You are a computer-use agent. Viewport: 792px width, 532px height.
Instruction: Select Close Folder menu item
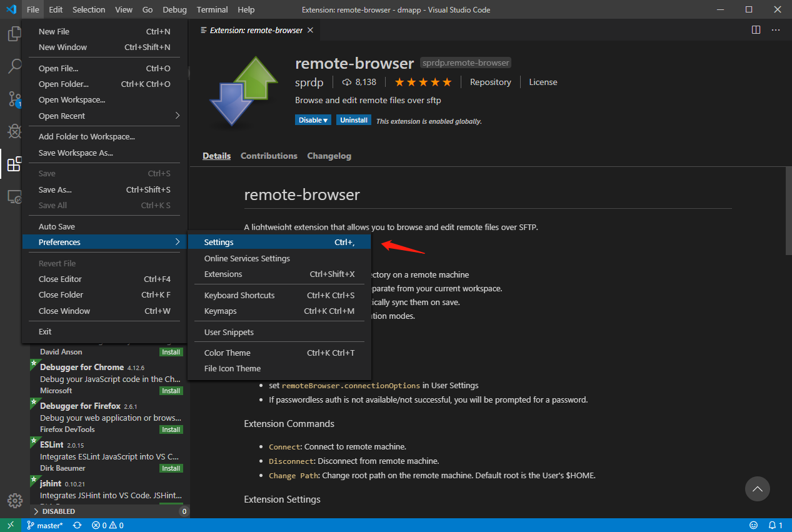104,294
